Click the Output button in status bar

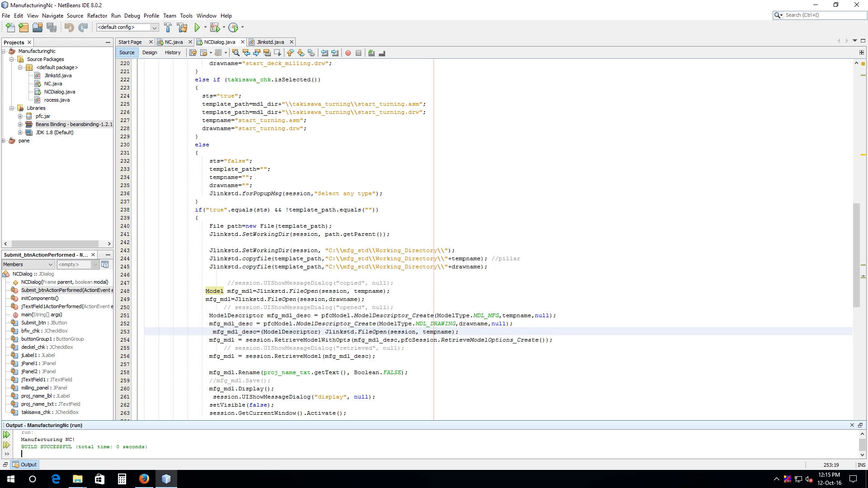click(25, 465)
